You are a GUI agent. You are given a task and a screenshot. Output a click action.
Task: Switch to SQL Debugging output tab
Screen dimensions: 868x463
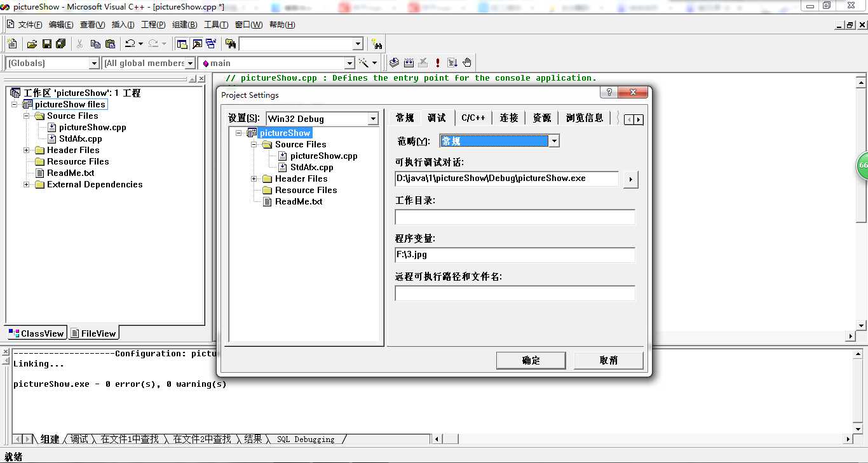pyautogui.click(x=306, y=439)
